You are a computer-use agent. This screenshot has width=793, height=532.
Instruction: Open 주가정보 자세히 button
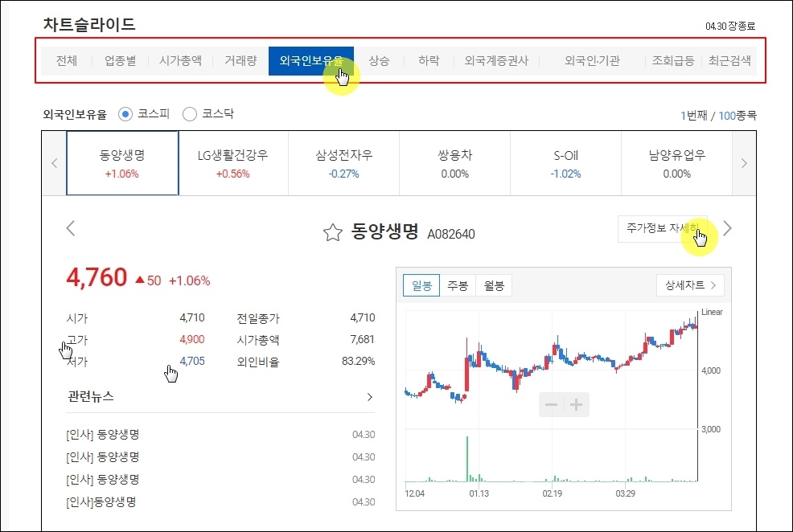pos(663,229)
